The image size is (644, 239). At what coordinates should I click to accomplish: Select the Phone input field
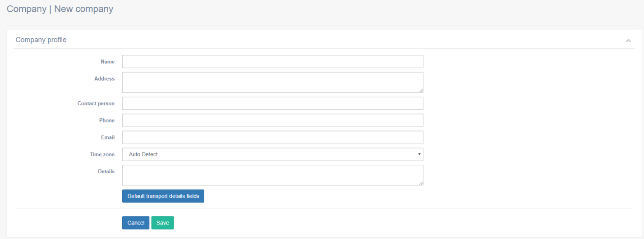point(272,121)
